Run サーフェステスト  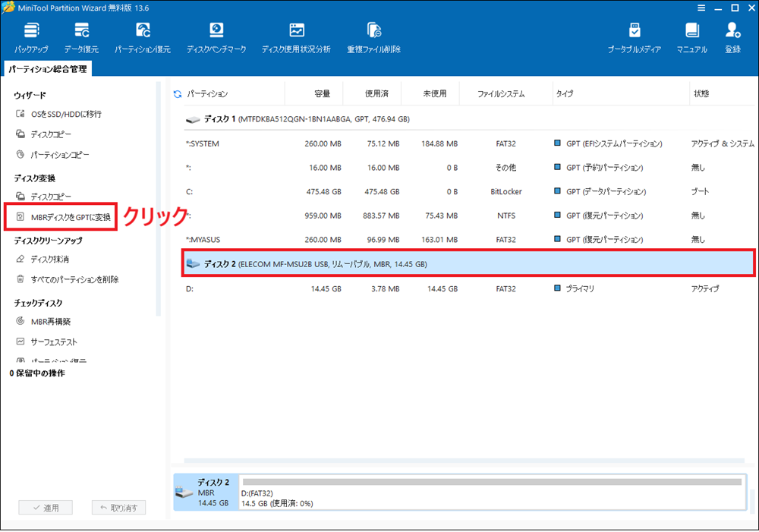46,342
